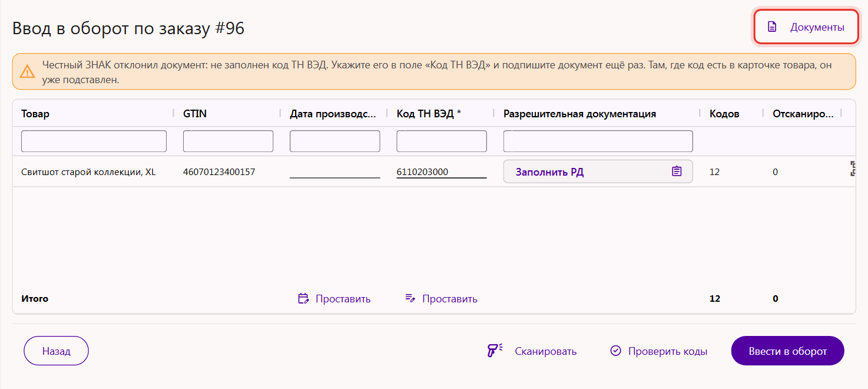
Task: Edit ТН ВЭД code 6110203000
Action: [x=442, y=172]
